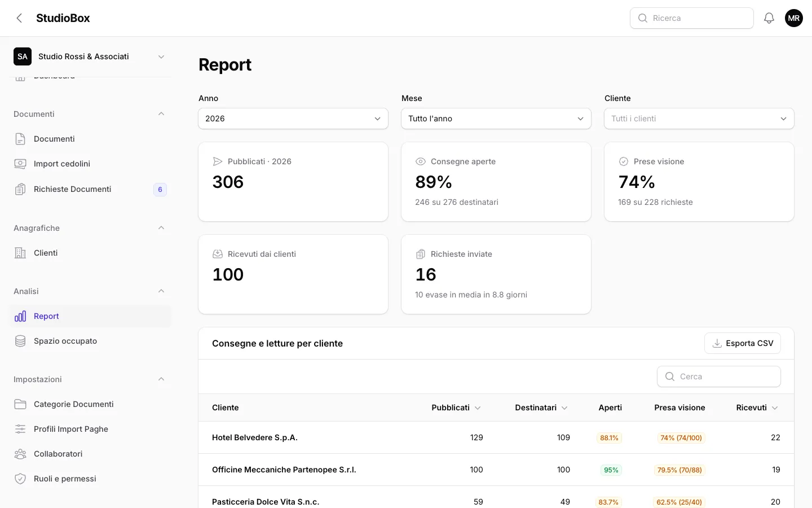Image resolution: width=812 pixels, height=508 pixels.
Task: Focus the top Ricerca search field
Action: tap(692, 18)
